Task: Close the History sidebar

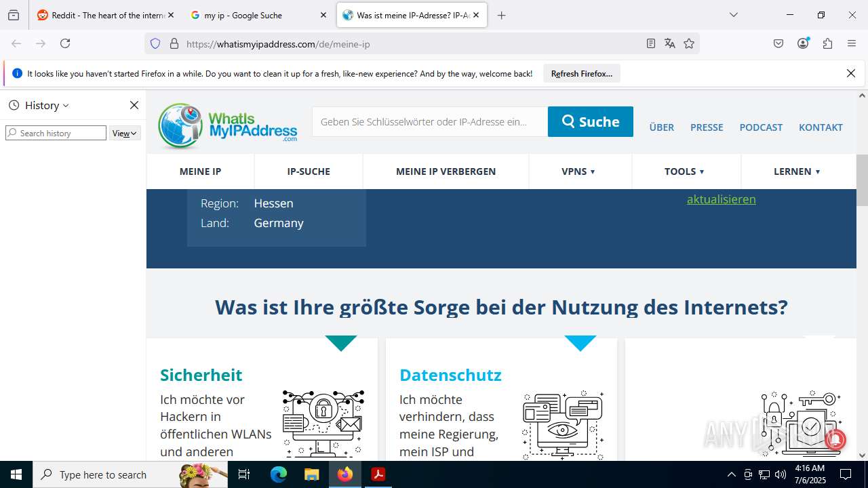Action: [134, 105]
